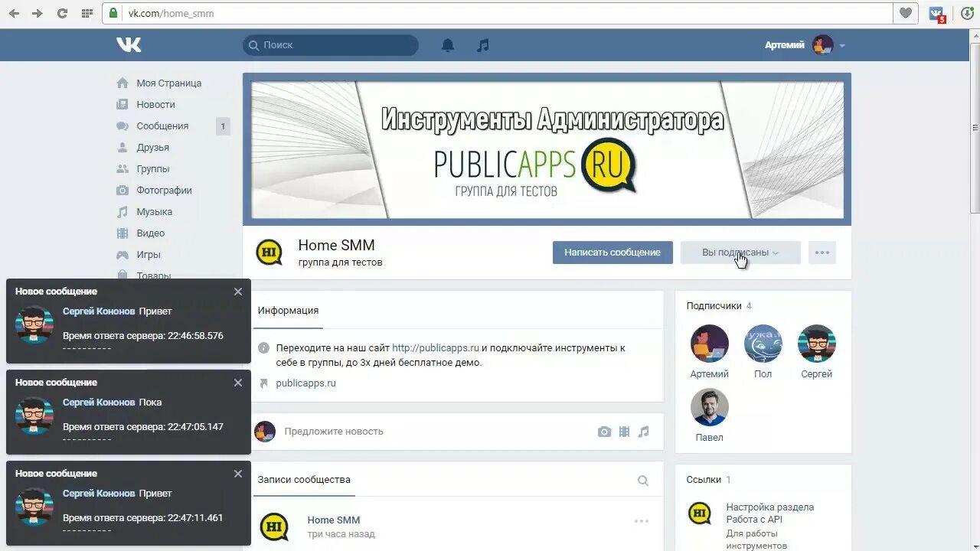980x551 pixels.
Task: Click the browser back arrow
Action: [14, 13]
